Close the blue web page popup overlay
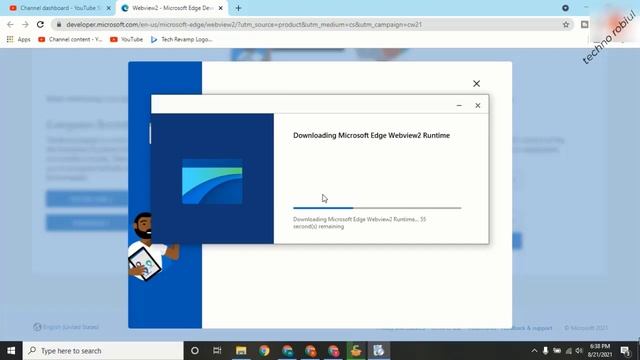Image resolution: width=640 pixels, height=360 pixels. 476,83
